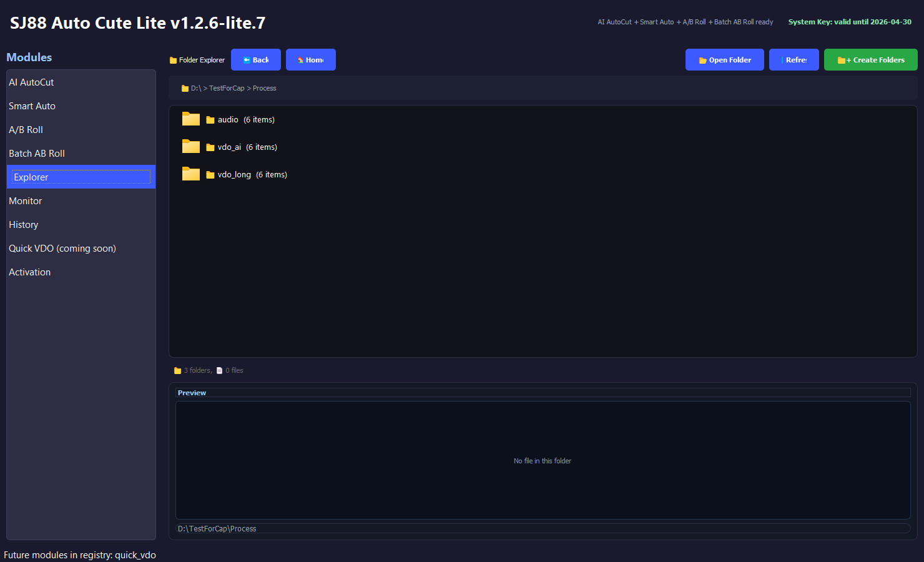Image resolution: width=924 pixels, height=562 pixels.
Task: Open Batch AB Roll module
Action: pos(37,154)
